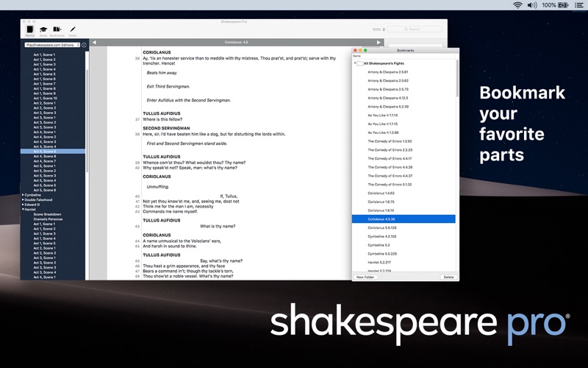Screen dimensions: 588x368
Task: Select bookmark The Comedy of Errors 5.1.32
Action: [390, 185]
